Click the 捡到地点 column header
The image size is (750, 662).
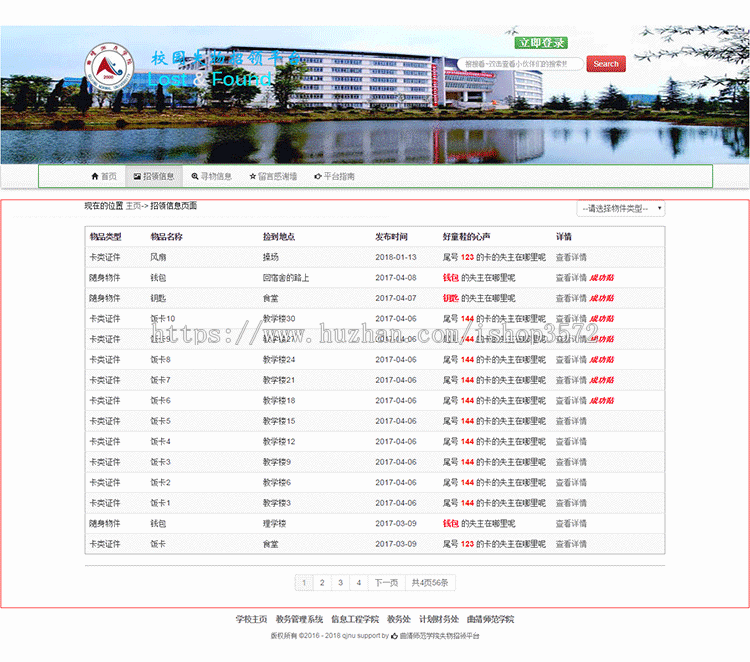(279, 237)
